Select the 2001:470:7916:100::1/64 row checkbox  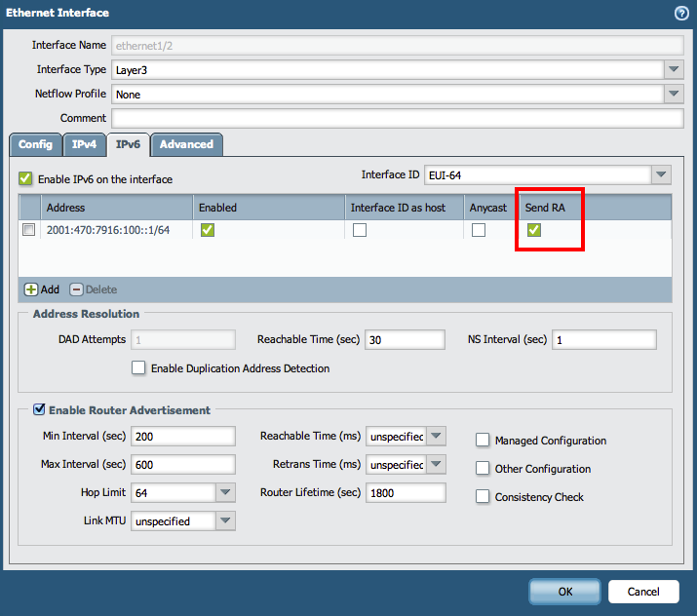[x=29, y=230]
